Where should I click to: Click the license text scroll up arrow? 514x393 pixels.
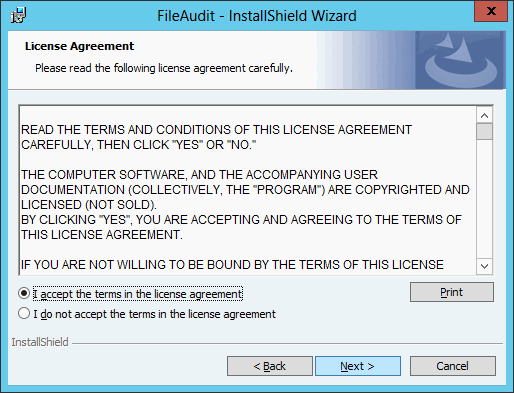pyautogui.click(x=484, y=116)
